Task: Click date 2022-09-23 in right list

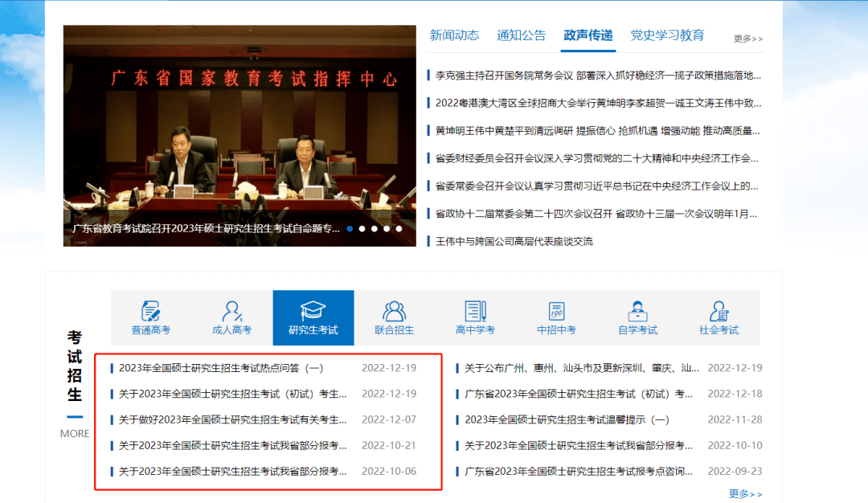Action: (x=735, y=472)
